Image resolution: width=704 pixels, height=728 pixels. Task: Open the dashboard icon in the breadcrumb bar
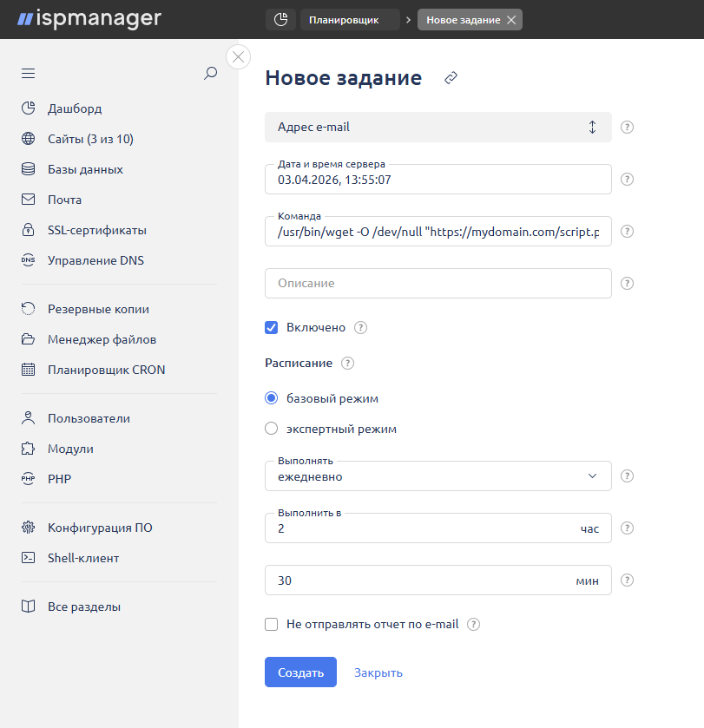280,20
